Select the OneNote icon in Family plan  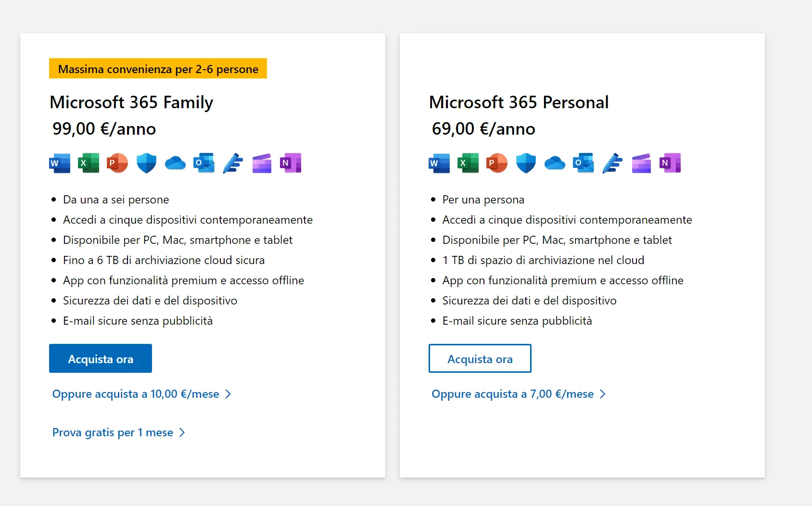290,163
